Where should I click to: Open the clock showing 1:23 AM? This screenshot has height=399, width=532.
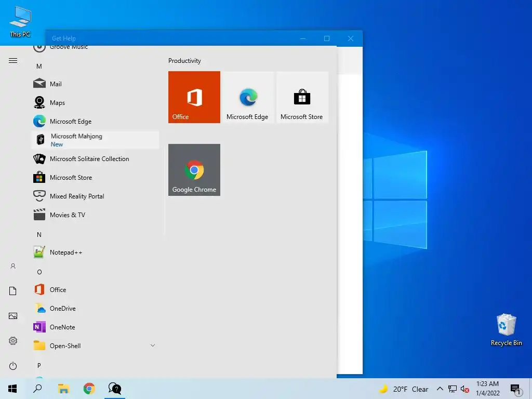(x=487, y=389)
